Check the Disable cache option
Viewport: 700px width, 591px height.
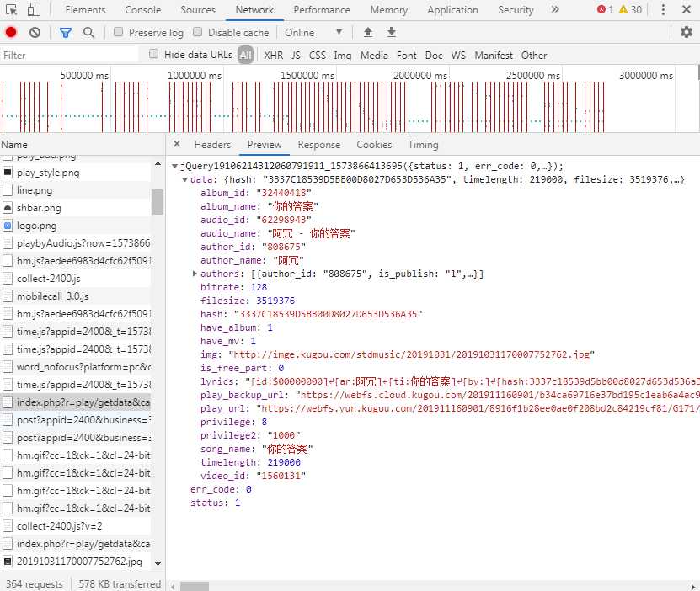(x=198, y=33)
